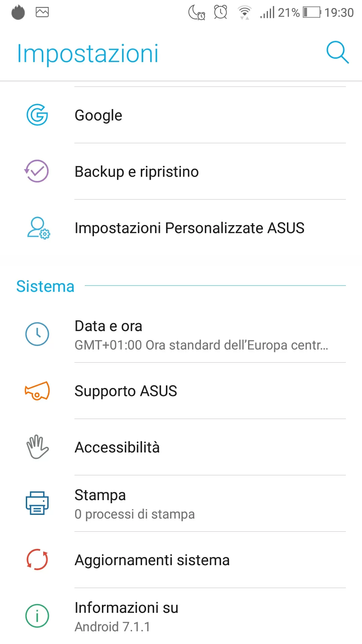Tap the alarm clock status bar icon
The image size is (362, 644).
coord(221,12)
